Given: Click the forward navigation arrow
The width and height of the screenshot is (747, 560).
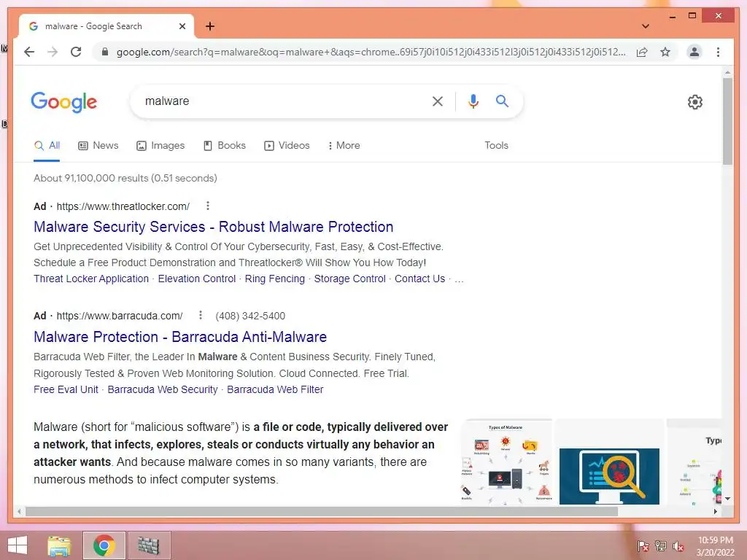Looking at the screenshot, I should [x=53, y=52].
